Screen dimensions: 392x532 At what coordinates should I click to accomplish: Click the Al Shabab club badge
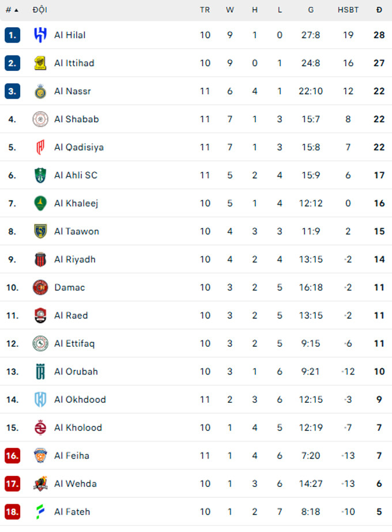(x=40, y=119)
